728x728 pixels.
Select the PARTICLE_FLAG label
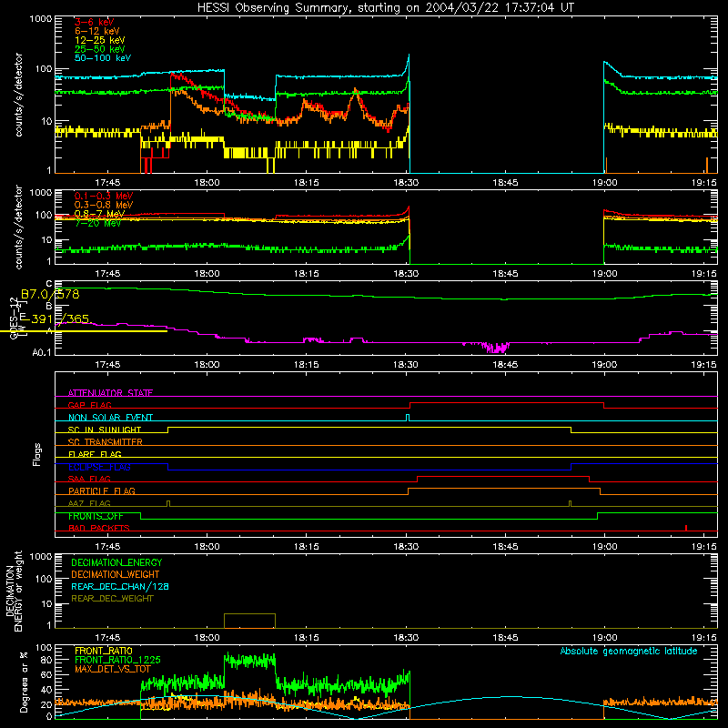click(x=102, y=491)
